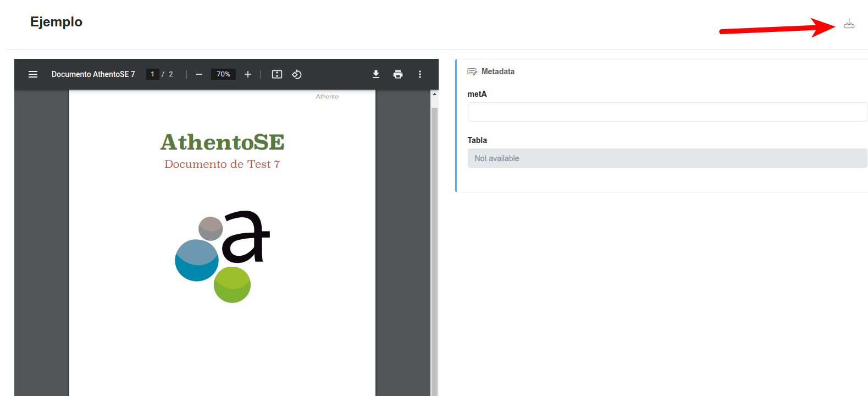Click the Athento logo in the PDF page
Screen dimensions: 868x396
222,256
